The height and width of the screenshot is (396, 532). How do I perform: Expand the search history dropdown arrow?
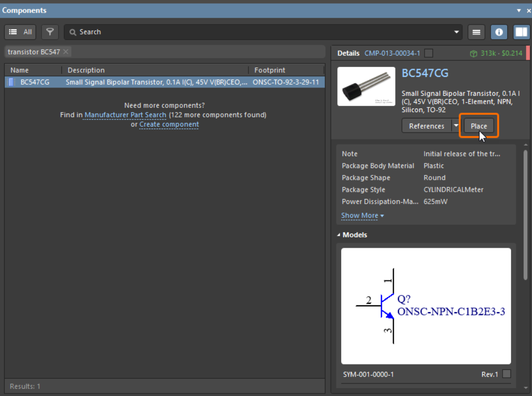tap(457, 32)
